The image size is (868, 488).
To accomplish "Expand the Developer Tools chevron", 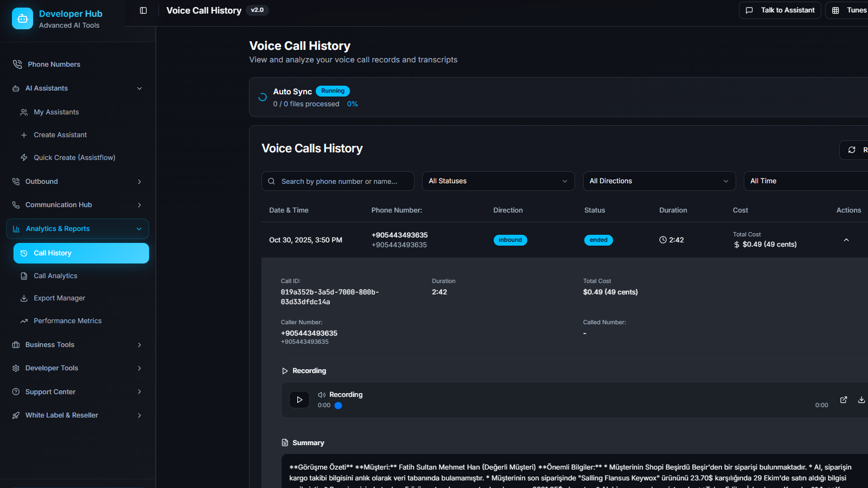I will (x=139, y=368).
